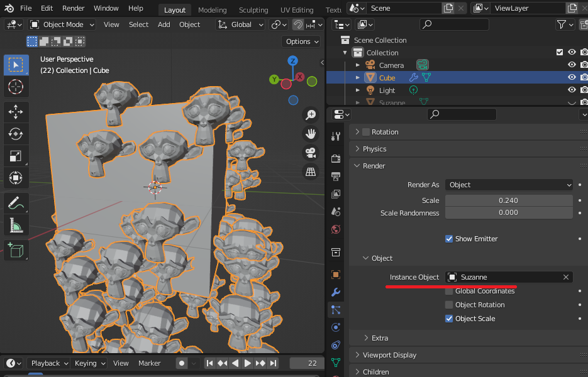The image size is (588, 377).
Task: Open the Render menu
Action: click(74, 8)
